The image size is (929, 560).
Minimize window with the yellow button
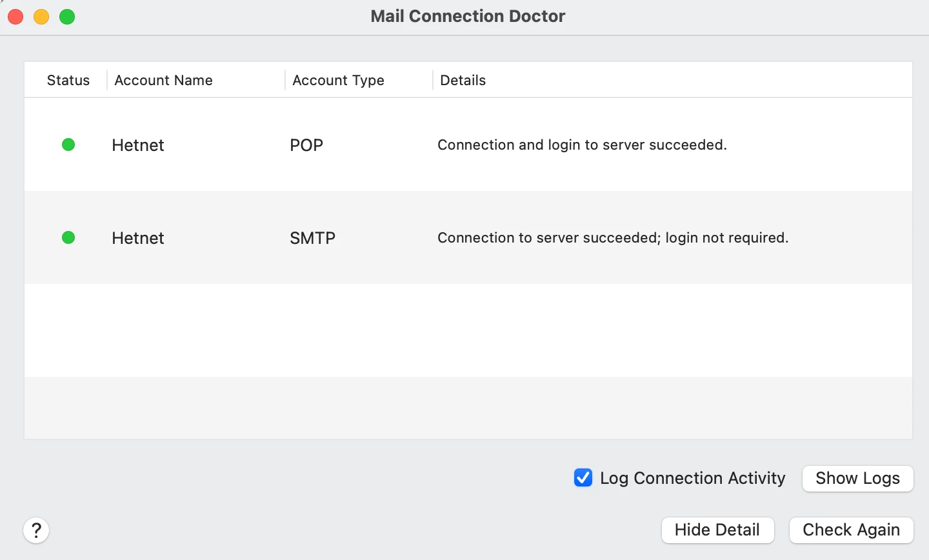tap(41, 17)
